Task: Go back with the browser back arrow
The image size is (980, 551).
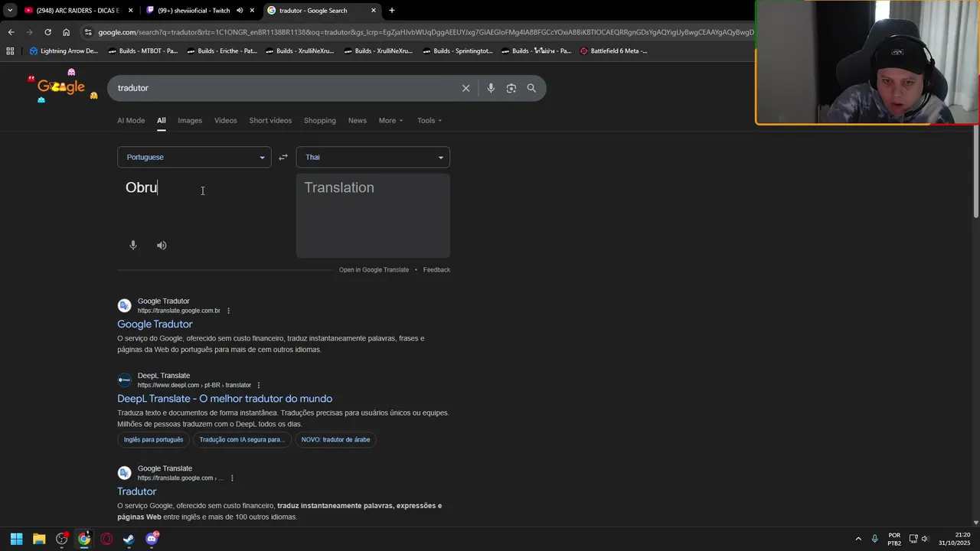Action: [x=11, y=32]
